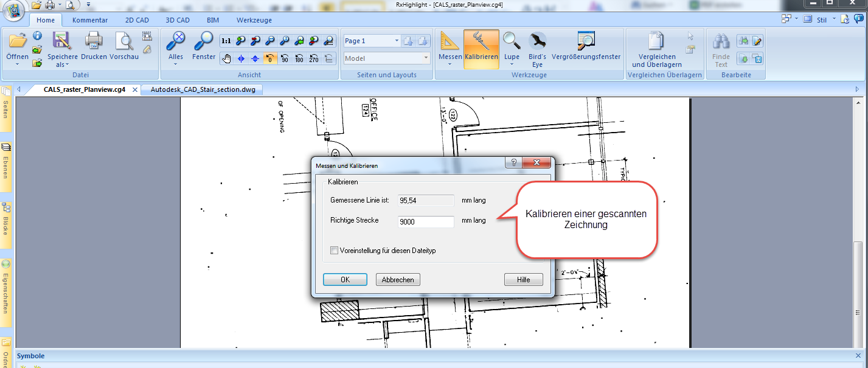868x368 pixels.
Task: Open the Page 1 dropdown
Action: (397, 41)
